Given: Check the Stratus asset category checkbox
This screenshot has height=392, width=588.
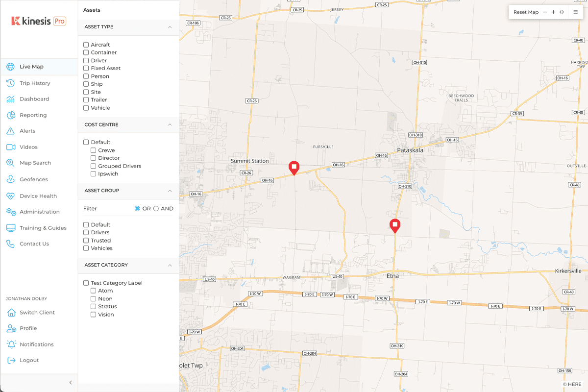Looking at the screenshot, I should click(x=93, y=307).
